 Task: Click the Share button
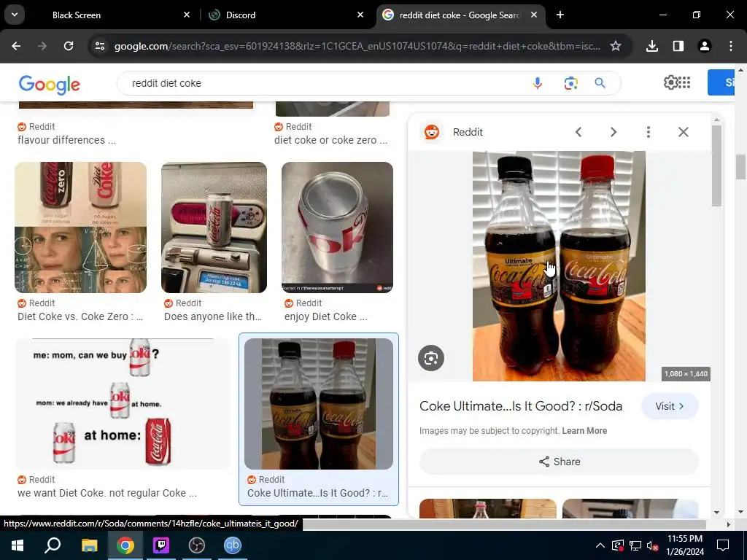560,462
